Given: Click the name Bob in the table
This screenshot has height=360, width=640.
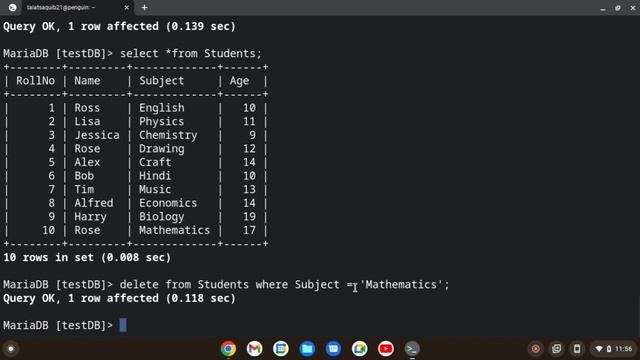Looking at the screenshot, I should click(x=84, y=176).
